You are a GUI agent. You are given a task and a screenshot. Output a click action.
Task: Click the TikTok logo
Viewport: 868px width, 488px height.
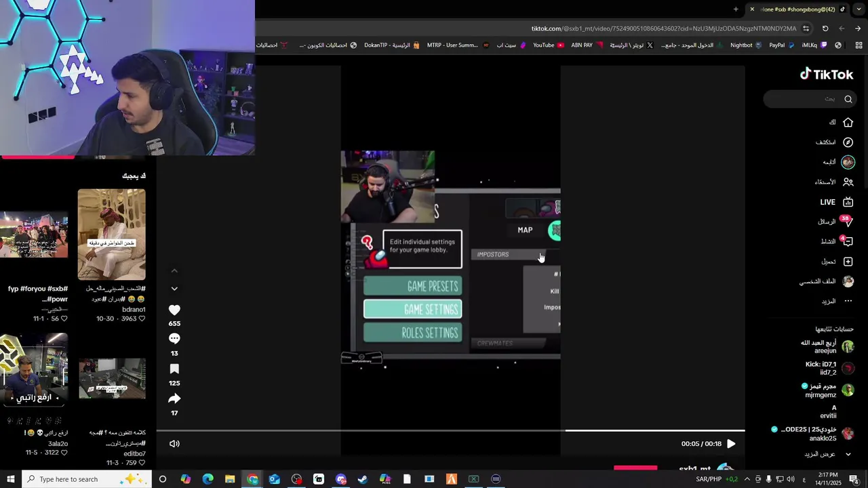827,74
